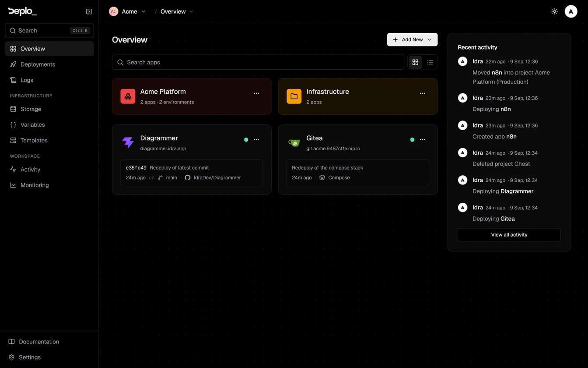Open Gitea card options menu
The width and height of the screenshot is (588, 368).
pos(423,140)
